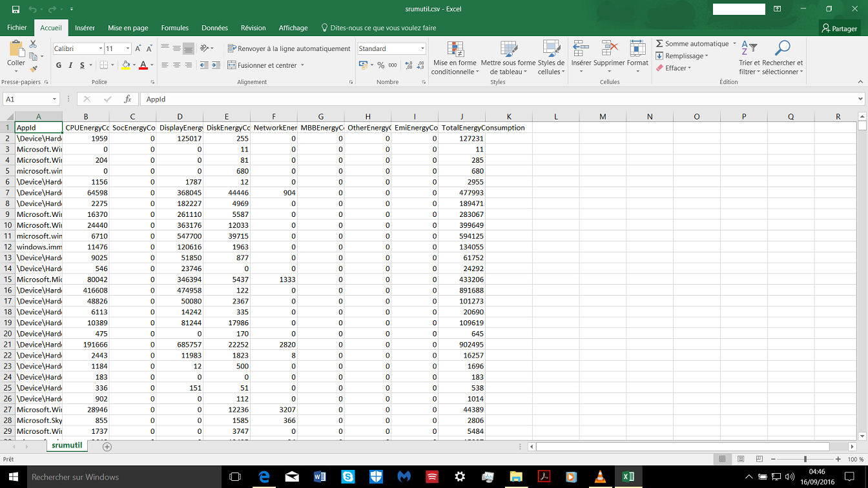Screen dimensions: 868x488
Task: Click the text orientation icon
Action: [x=205, y=48]
